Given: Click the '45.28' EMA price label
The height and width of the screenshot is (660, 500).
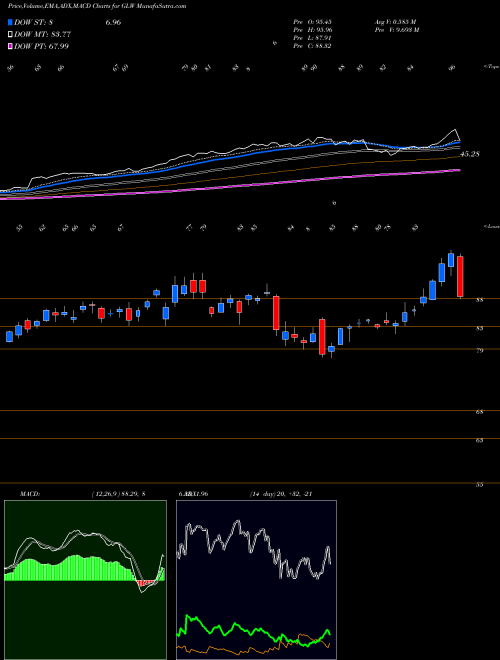Looking at the screenshot, I should point(470,154).
